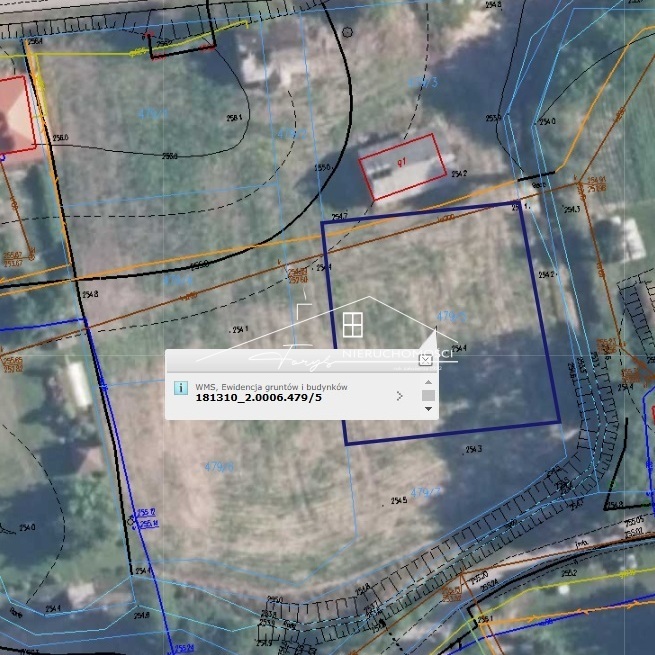Click the Nieruchomości watermark text
Image resolution: width=655 pixels, height=655 pixels.
(398, 354)
